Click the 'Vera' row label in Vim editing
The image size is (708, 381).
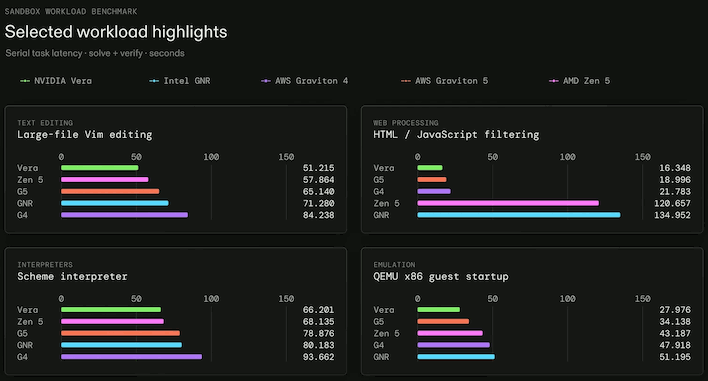tap(28, 168)
